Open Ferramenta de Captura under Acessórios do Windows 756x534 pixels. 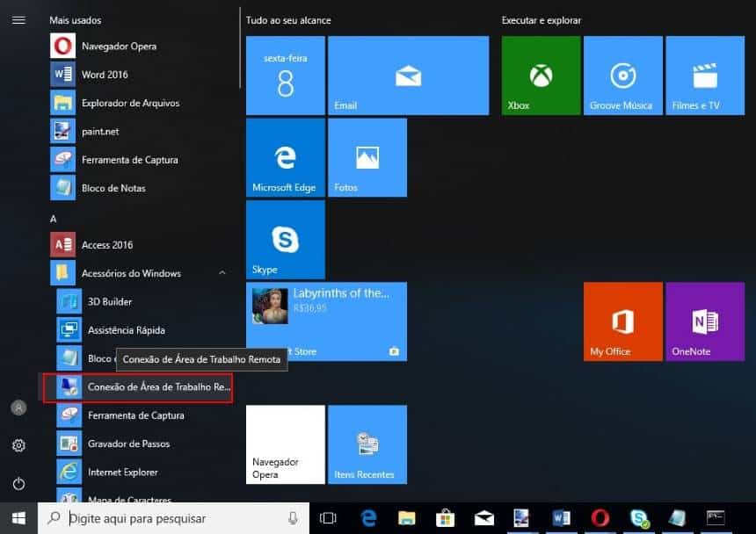[143, 415]
